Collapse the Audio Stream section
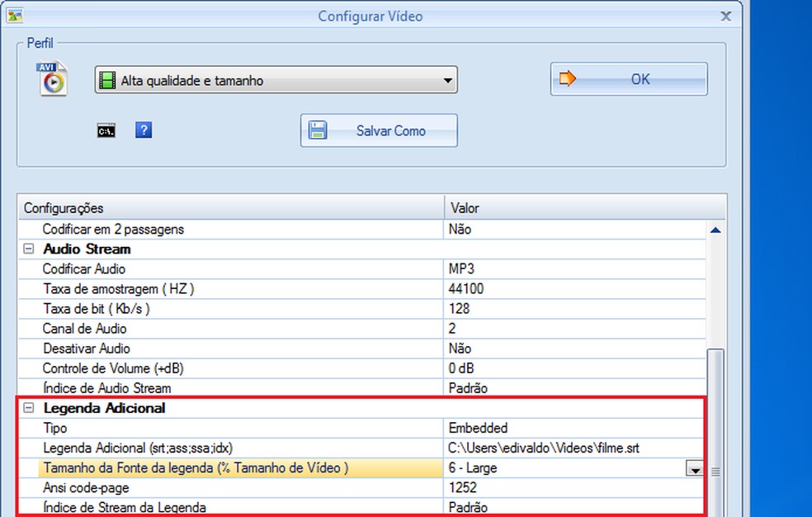The width and height of the screenshot is (812, 517). [28, 249]
